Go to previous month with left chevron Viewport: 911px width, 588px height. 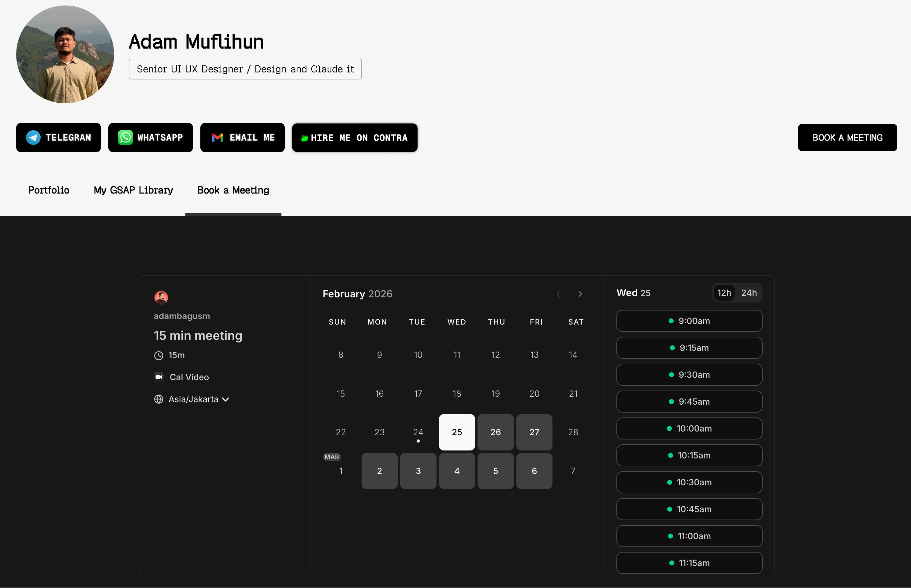(x=558, y=294)
